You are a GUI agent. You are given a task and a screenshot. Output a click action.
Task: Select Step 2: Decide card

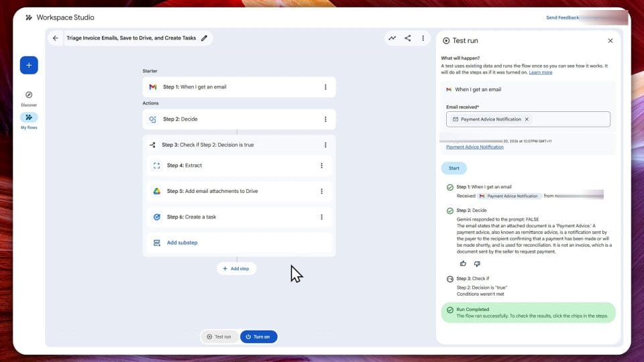239,119
